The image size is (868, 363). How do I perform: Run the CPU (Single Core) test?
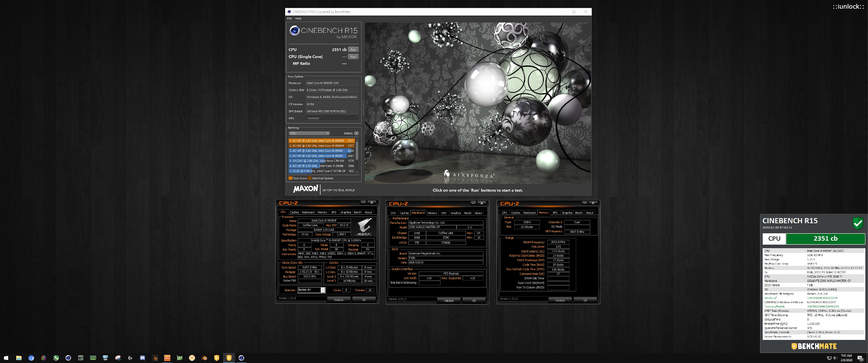coord(353,57)
